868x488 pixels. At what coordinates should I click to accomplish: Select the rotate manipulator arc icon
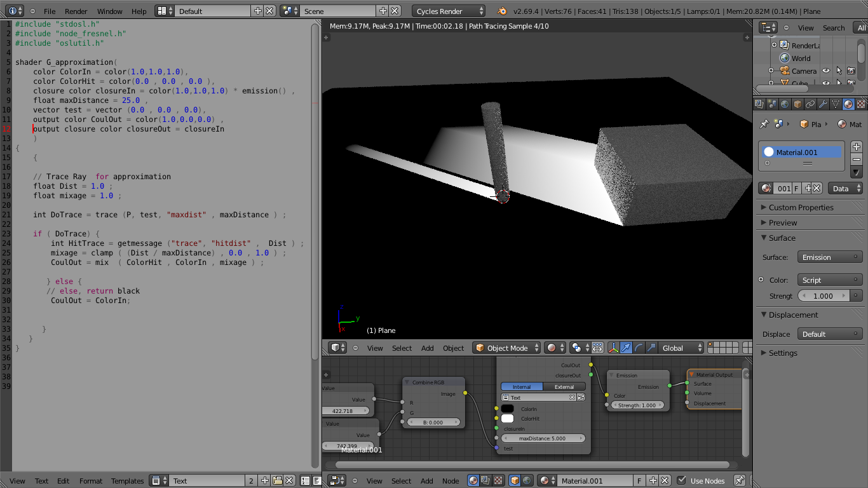(639, 348)
